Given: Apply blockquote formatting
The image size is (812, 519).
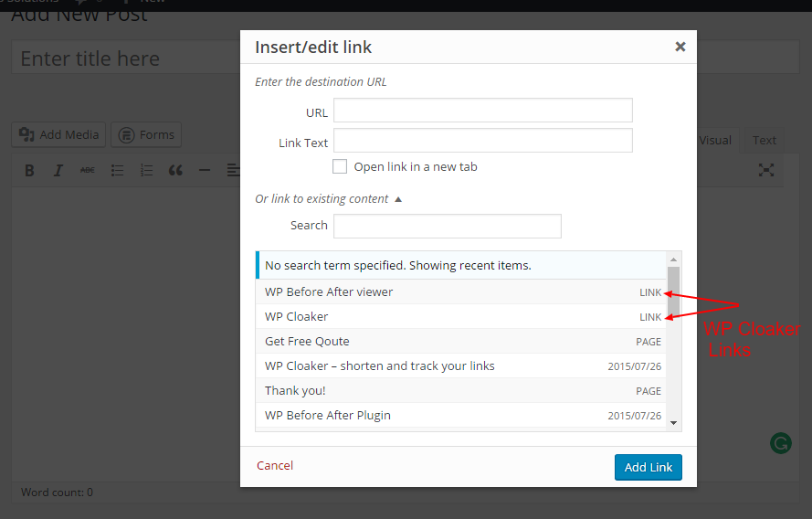Looking at the screenshot, I should (175, 170).
